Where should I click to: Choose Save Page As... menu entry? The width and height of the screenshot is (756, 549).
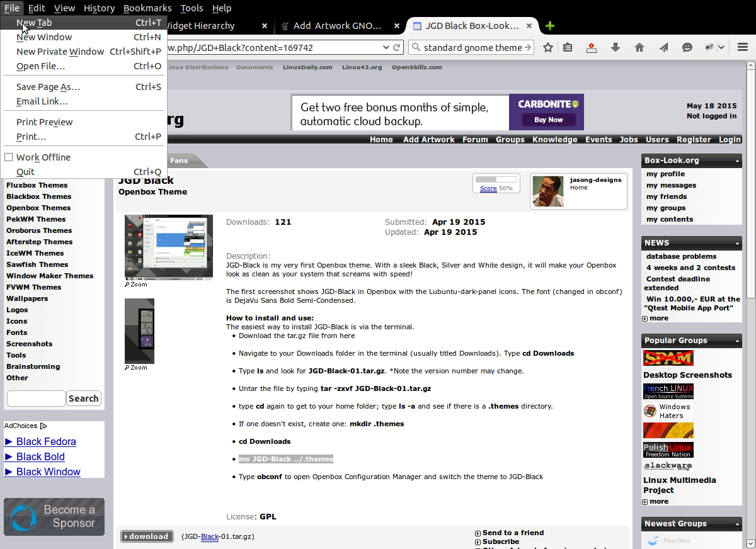(83, 87)
